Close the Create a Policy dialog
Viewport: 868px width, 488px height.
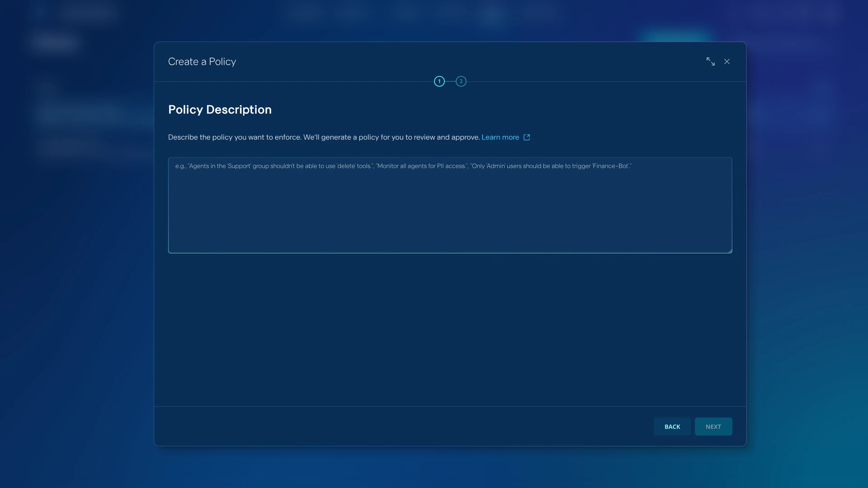point(727,61)
